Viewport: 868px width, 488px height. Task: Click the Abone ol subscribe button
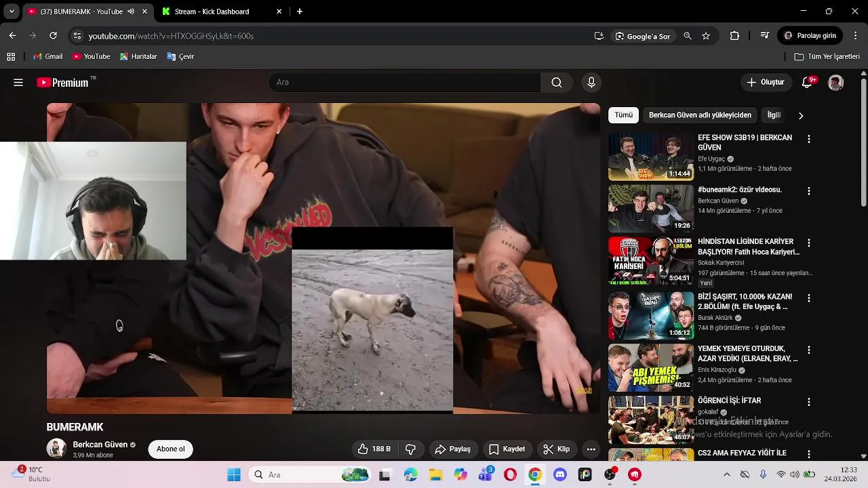171,449
